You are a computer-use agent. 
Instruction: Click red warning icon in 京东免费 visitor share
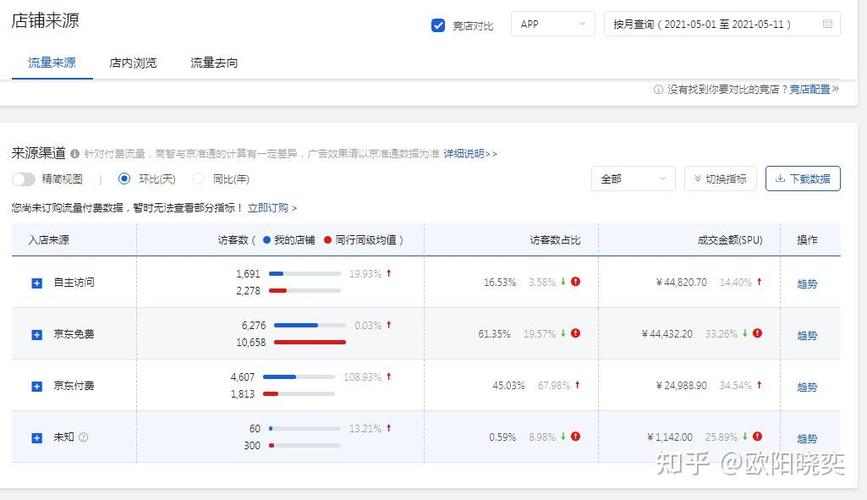pyautogui.click(x=576, y=333)
